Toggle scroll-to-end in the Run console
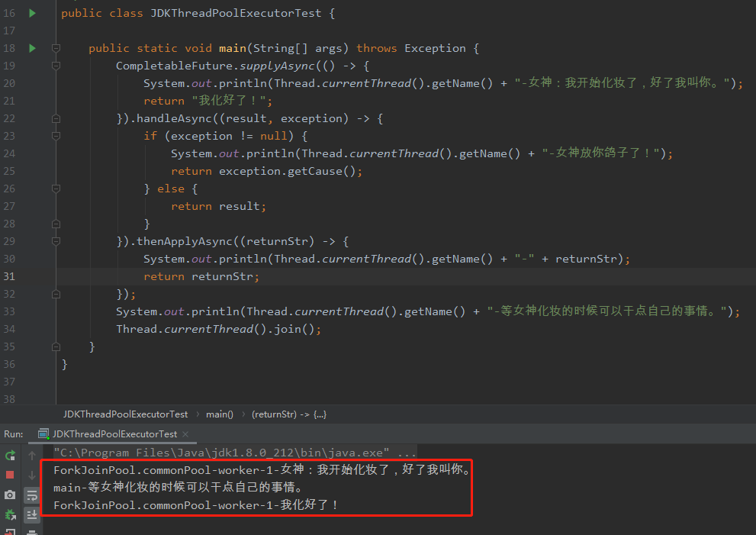The height and width of the screenshot is (535, 756). tap(32, 514)
